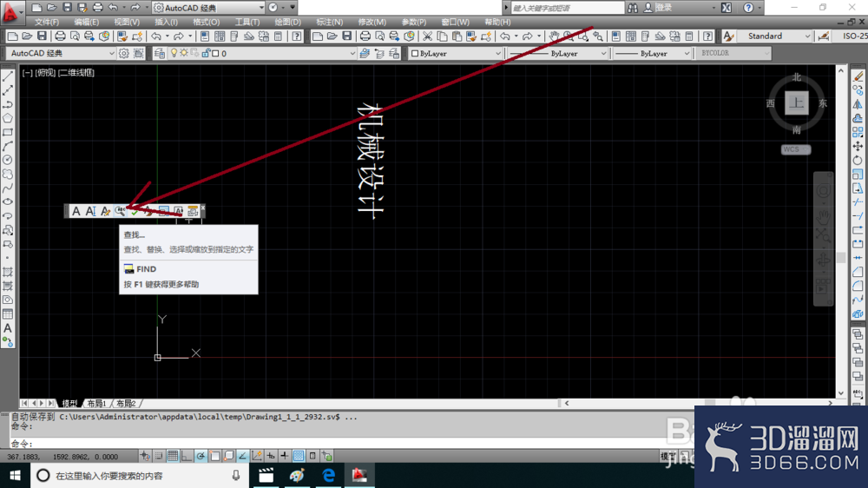Toggle Polar Tracking in status bar
The height and width of the screenshot is (488, 868).
pos(201,456)
